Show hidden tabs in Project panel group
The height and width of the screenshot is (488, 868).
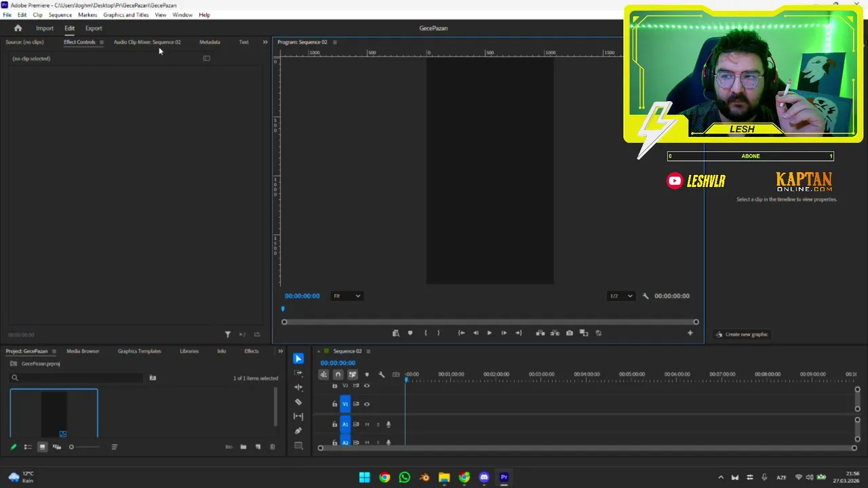coord(280,351)
